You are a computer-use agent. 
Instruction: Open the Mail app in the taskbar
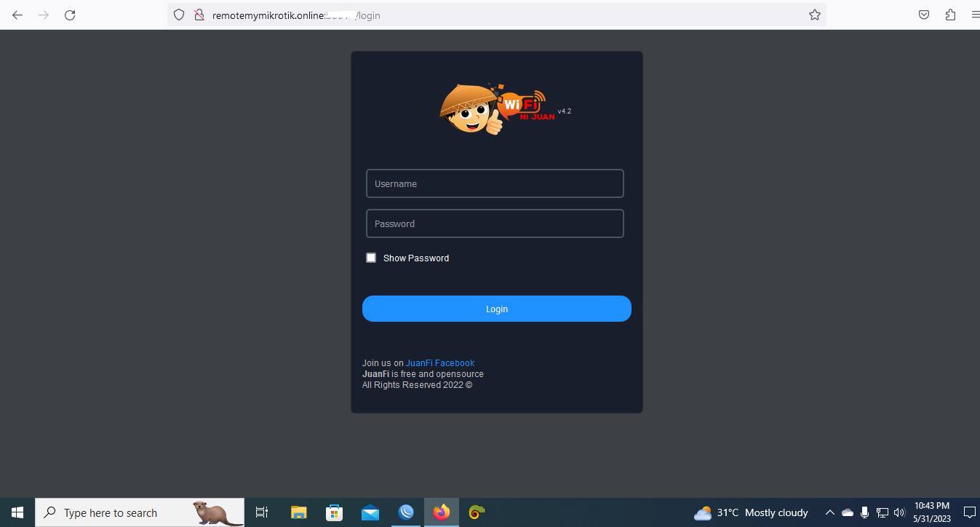pyautogui.click(x=370, y=512)
